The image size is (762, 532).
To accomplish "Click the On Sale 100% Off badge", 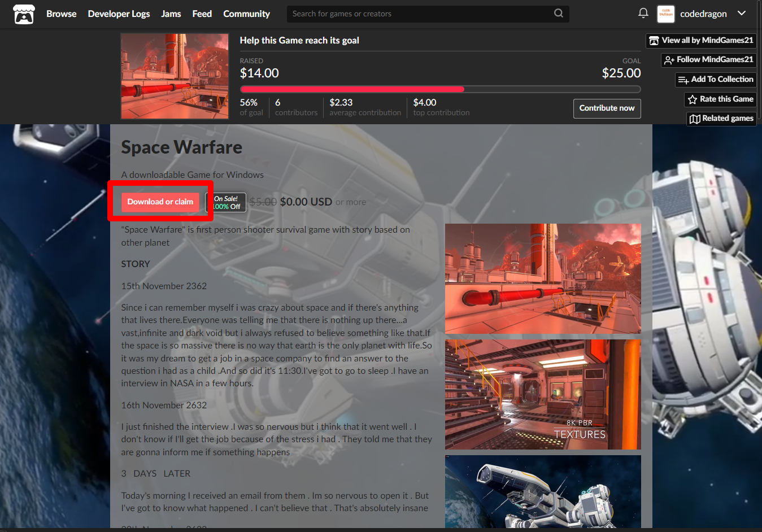I will coord(227,202).
